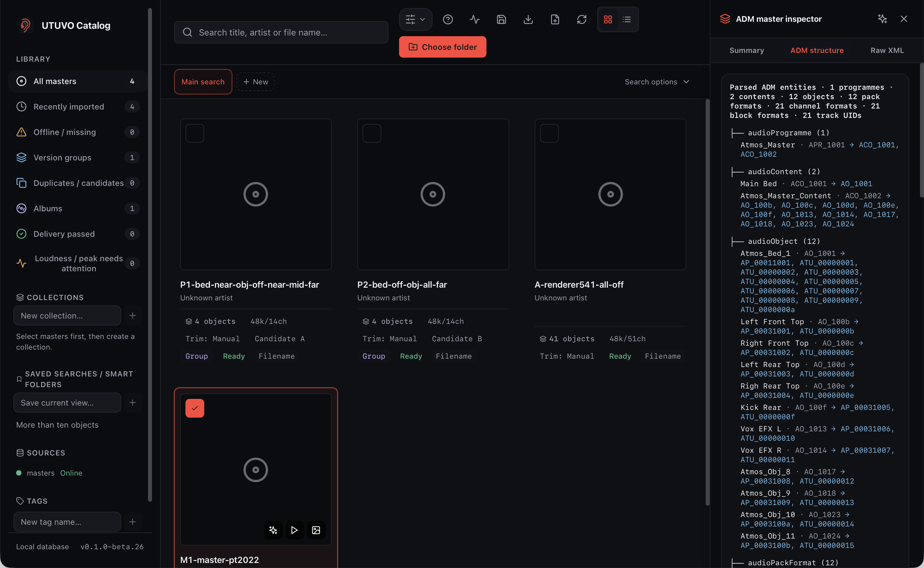Screen dimensions: 924x568
Task: Open the filter sliders dropdown in toolbar
Action: tap(415, 19)
